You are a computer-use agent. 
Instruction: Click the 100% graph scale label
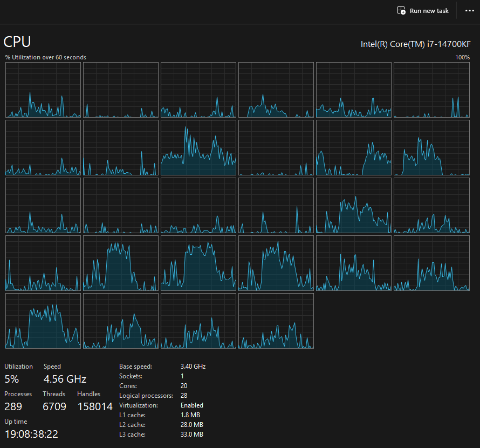click(462, 57)
